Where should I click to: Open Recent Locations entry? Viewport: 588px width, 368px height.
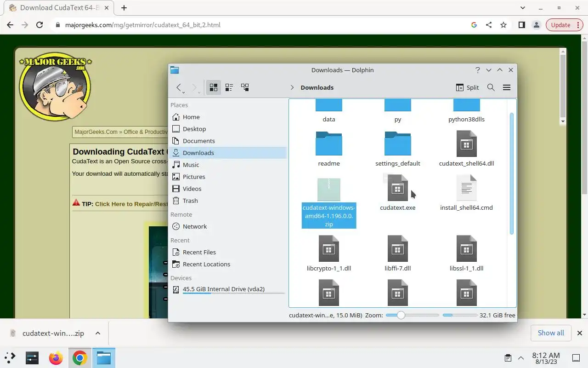click(228, 264)
